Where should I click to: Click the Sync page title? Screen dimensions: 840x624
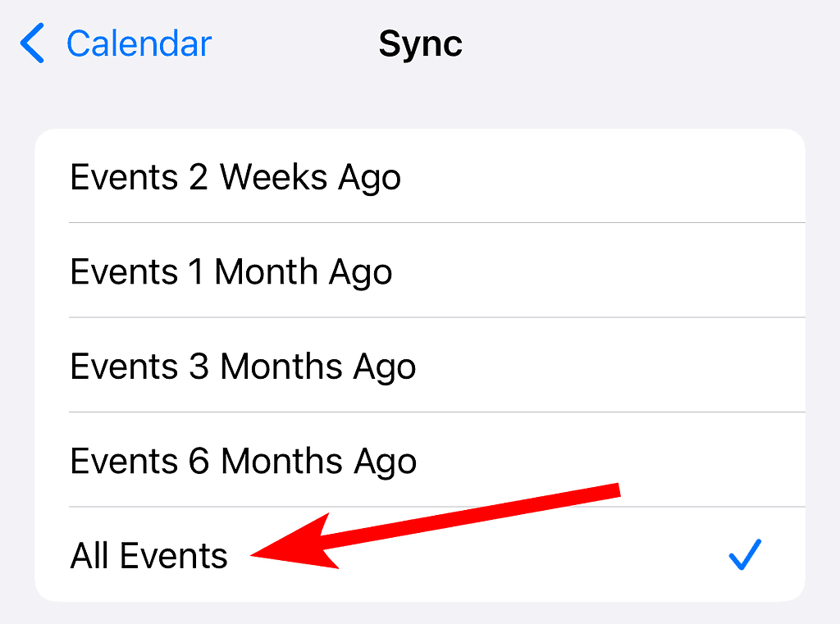(421, 43)
